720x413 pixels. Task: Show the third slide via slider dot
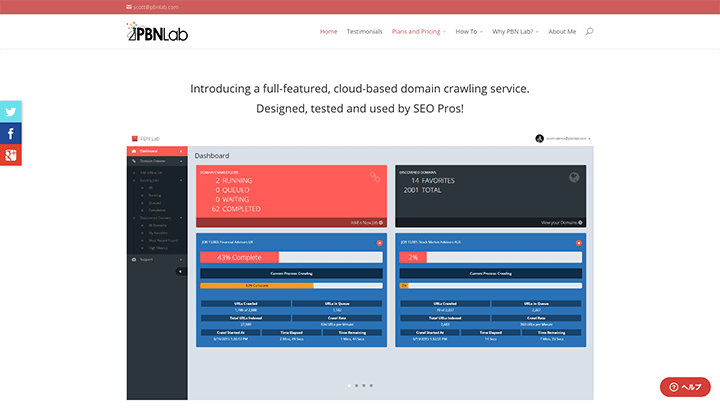(x=364, y=385)
